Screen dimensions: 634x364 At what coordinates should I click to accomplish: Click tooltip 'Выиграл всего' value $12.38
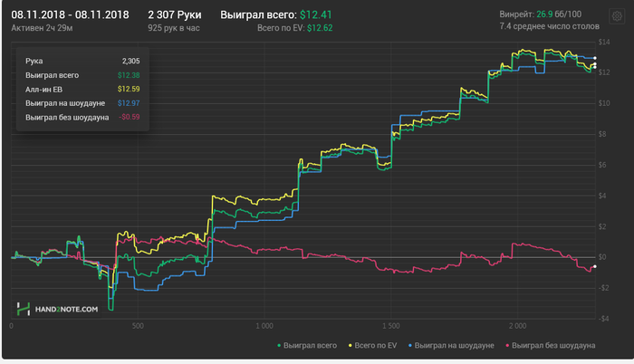coord(129,75)
